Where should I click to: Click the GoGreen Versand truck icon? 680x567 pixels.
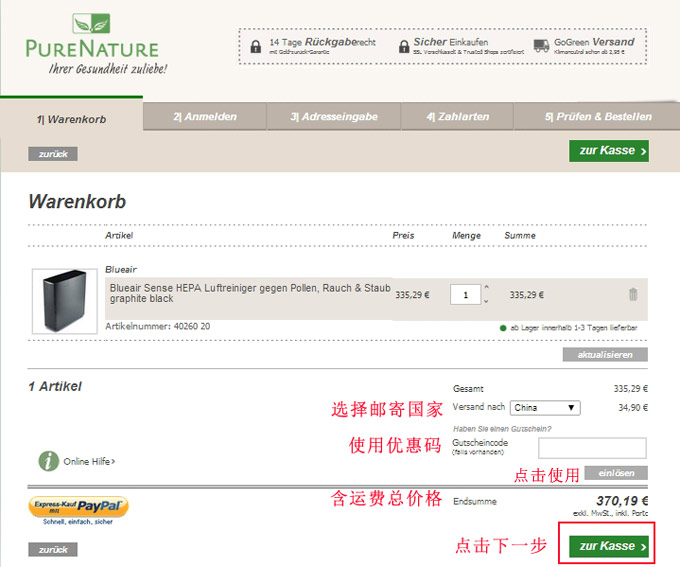tap(541, 46)
